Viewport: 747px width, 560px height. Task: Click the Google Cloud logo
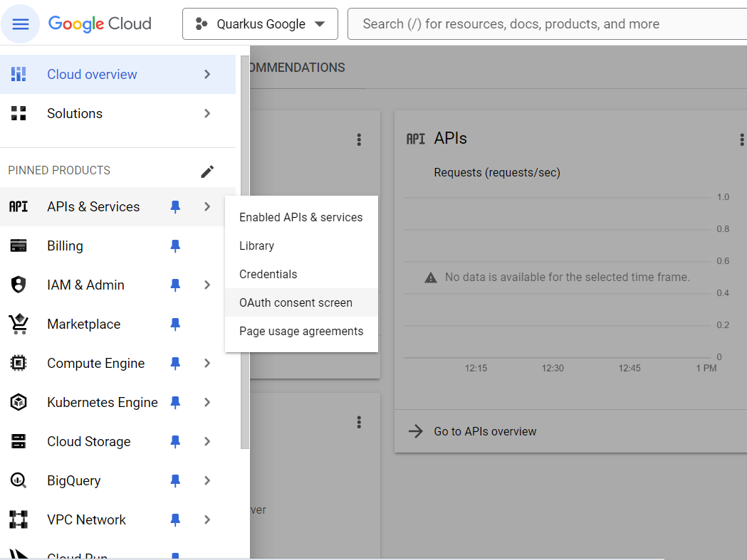[x=100, y=23]
